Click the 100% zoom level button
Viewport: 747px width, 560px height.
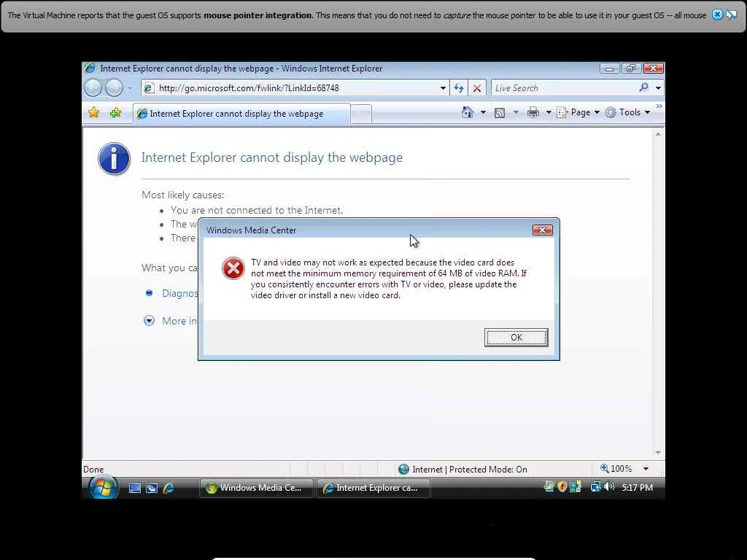616,469
